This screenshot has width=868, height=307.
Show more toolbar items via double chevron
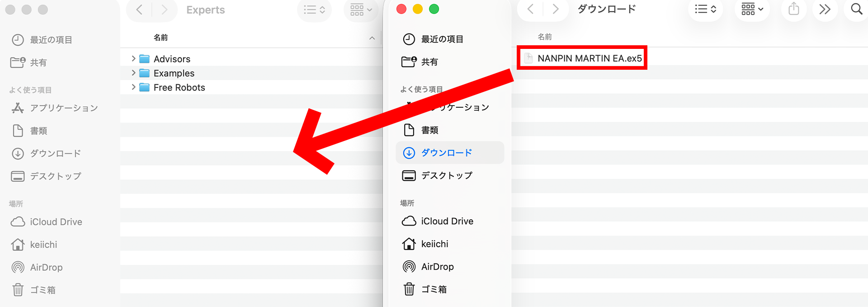tap(825, 9)
